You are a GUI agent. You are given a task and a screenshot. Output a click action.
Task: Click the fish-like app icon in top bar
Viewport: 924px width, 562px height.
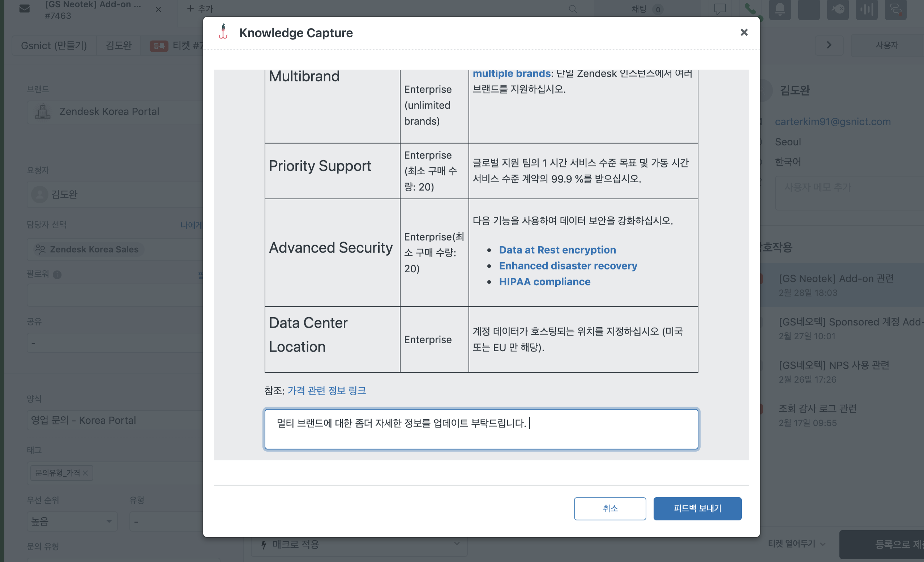coord(837,9)
